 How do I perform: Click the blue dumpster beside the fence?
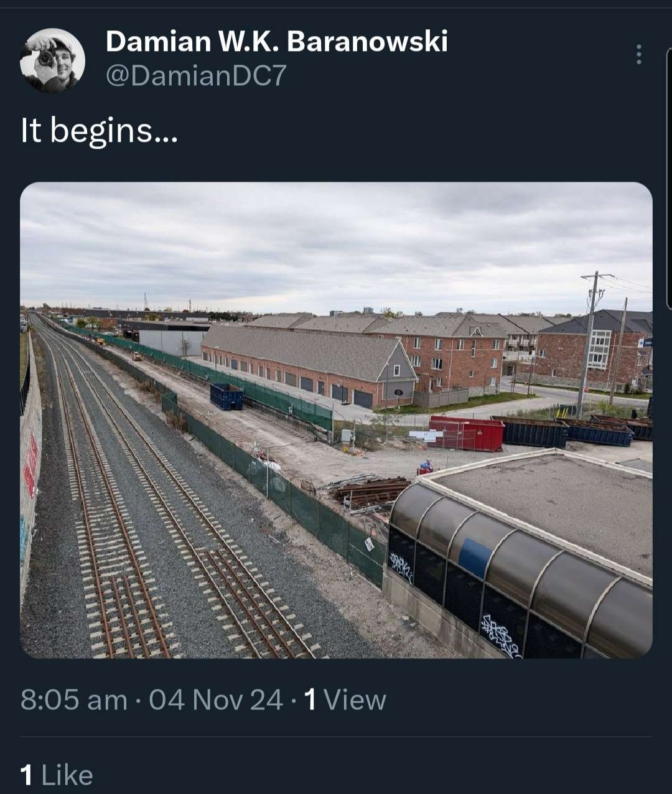point(226,396)
